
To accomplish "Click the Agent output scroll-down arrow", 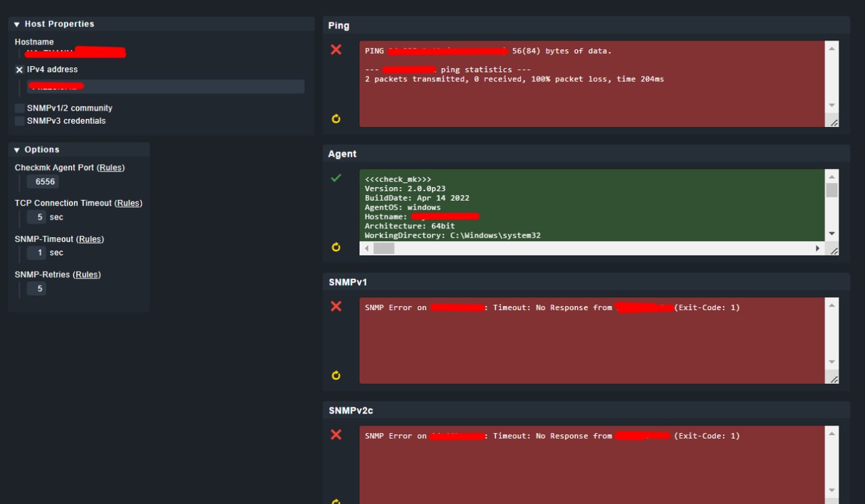I will [832, 234].
